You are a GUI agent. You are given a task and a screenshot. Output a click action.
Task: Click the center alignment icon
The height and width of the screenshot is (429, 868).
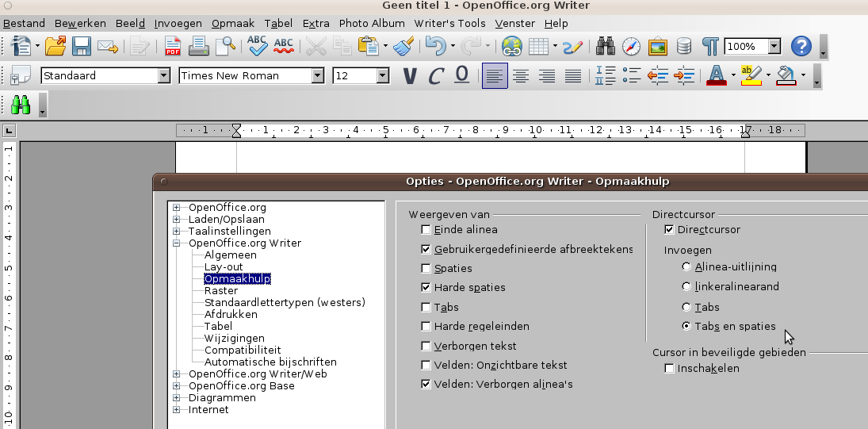coord(521,76)
